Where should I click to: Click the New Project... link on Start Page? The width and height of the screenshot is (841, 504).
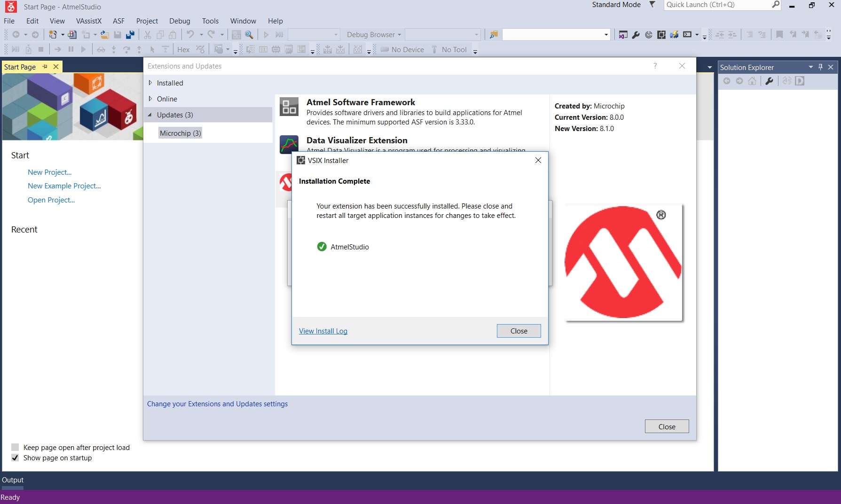click(50, 172)
